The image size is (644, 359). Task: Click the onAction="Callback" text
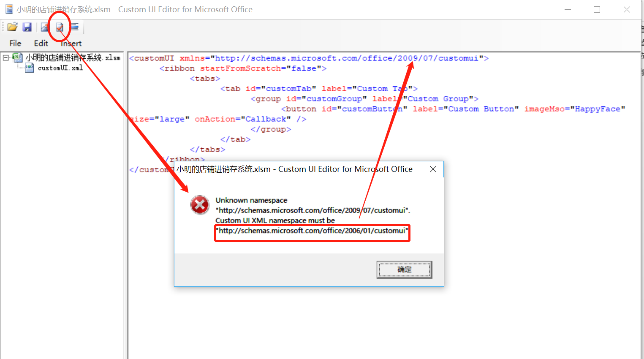pyautogui.click(x=243, y=119)
